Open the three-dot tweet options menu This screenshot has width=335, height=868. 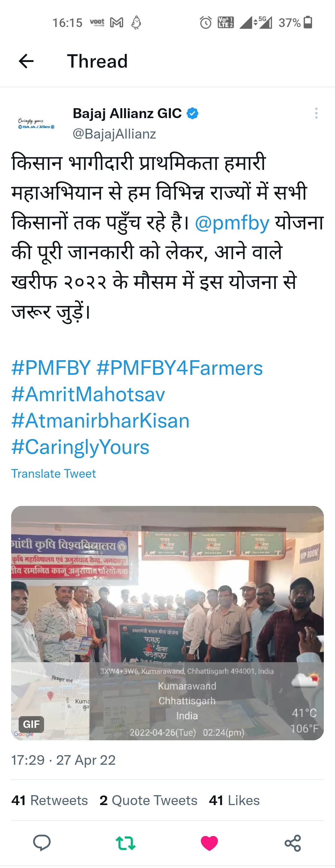316,113
